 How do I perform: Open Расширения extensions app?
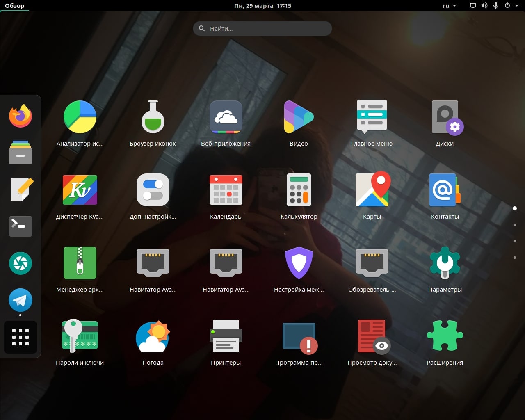(445, 342)
